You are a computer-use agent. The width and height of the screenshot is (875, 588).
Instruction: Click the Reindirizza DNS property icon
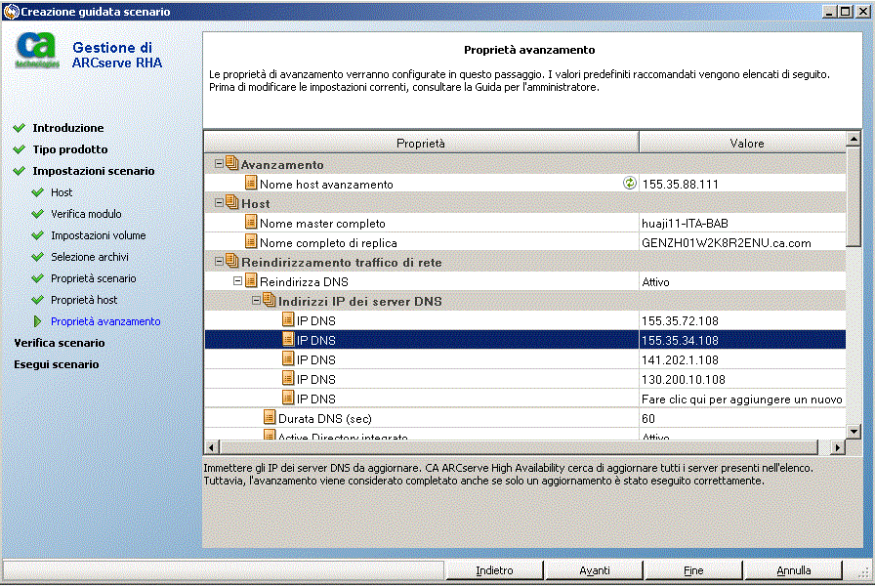(251, 280)
